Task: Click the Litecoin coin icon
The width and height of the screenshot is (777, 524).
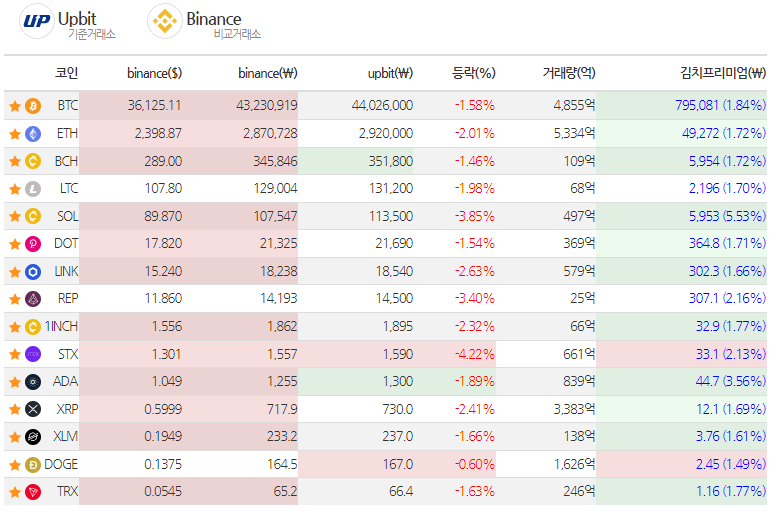Action: (x=33, y=189)
